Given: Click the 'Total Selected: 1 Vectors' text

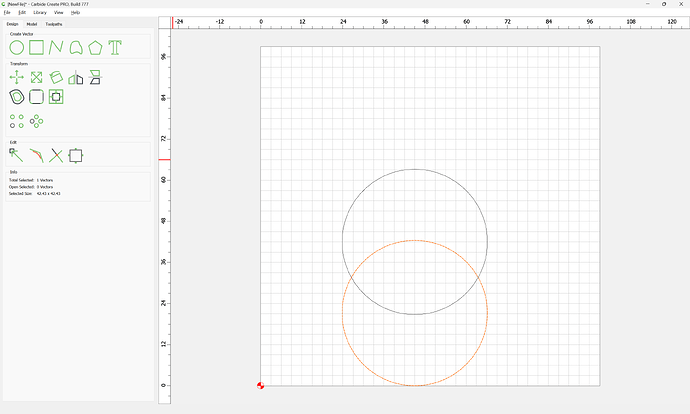Looking at the screenshot, I should point(31,180).
